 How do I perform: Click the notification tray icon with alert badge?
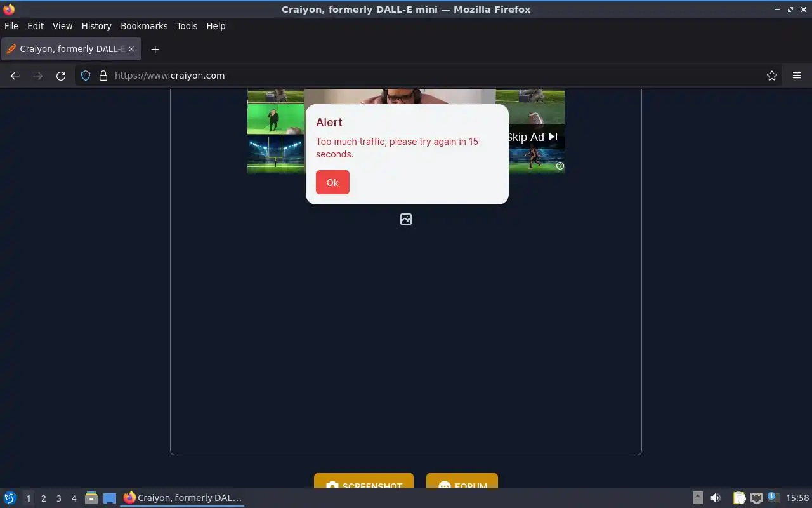point(773,497)
